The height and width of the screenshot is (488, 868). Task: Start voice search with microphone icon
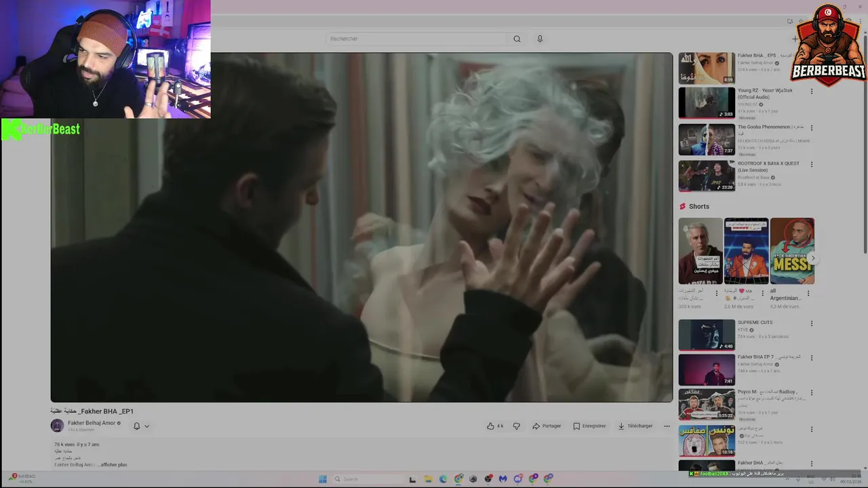[x=540, y=39]
